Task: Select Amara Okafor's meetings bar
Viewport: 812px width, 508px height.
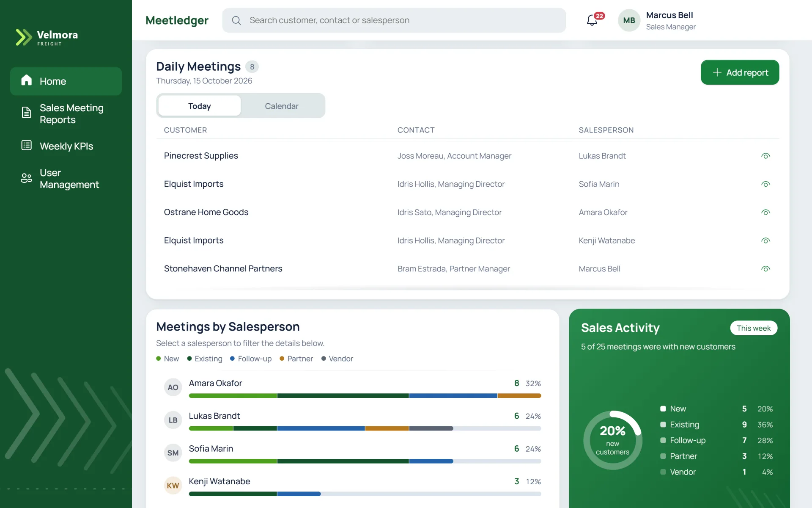Action: click(365, 396)
